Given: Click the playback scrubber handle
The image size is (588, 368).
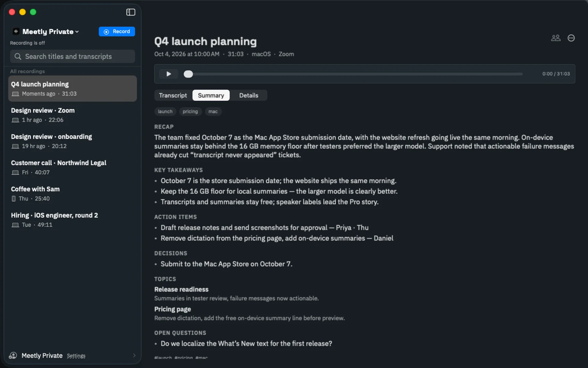Looking at the screenshot, I should point(188,74).
